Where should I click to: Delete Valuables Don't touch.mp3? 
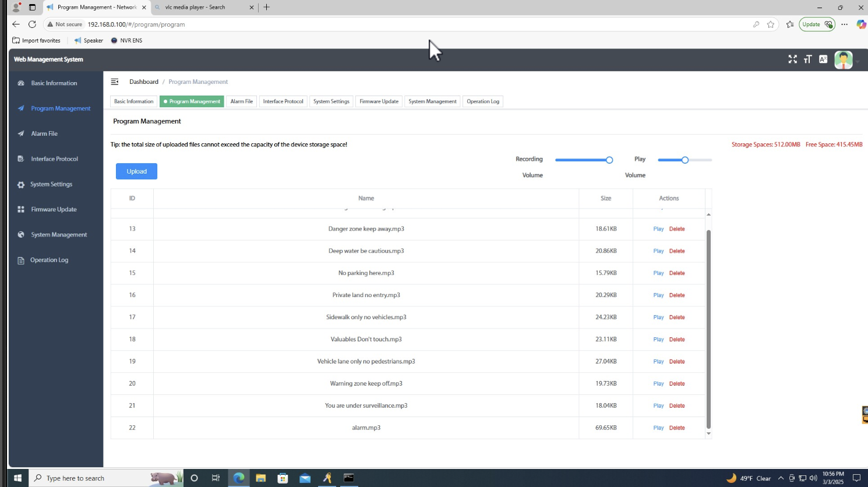click(x=677, y=340)
